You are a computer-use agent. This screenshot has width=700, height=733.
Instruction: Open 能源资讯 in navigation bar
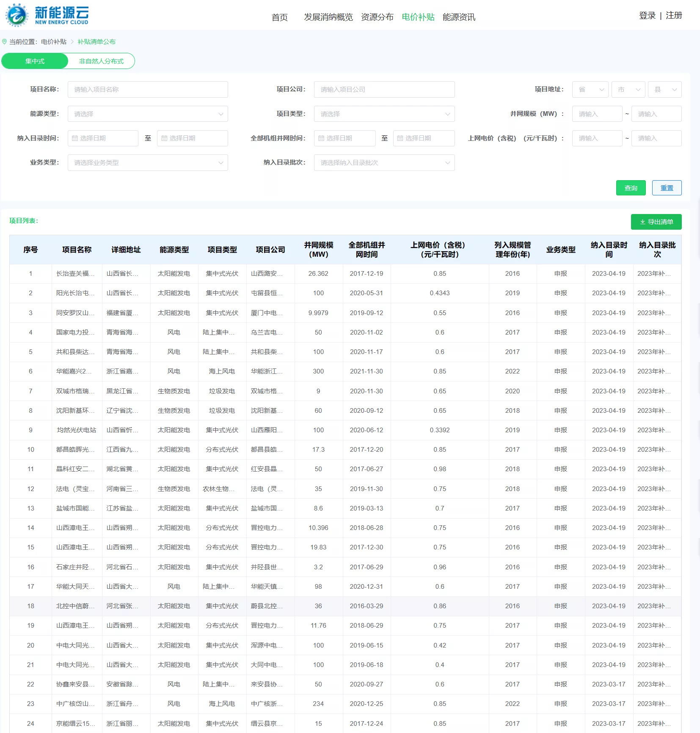click(459, 17)
